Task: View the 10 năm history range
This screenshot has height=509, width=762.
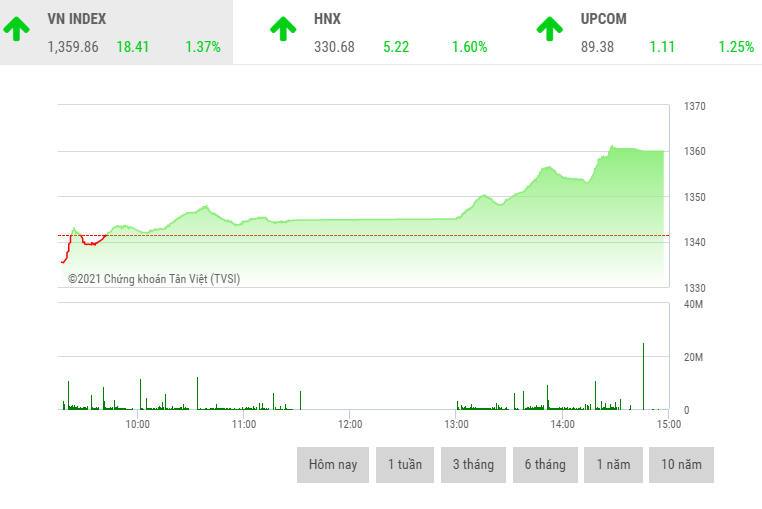Action: point(681,465)
